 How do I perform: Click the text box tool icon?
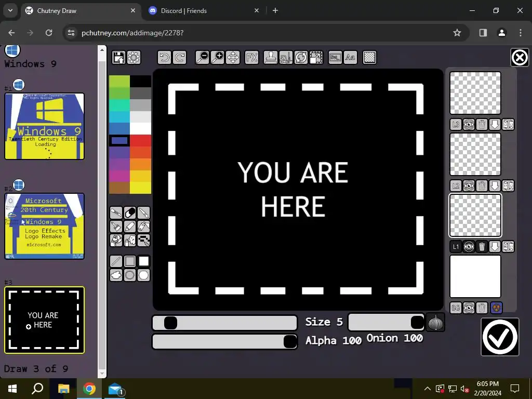335,57
